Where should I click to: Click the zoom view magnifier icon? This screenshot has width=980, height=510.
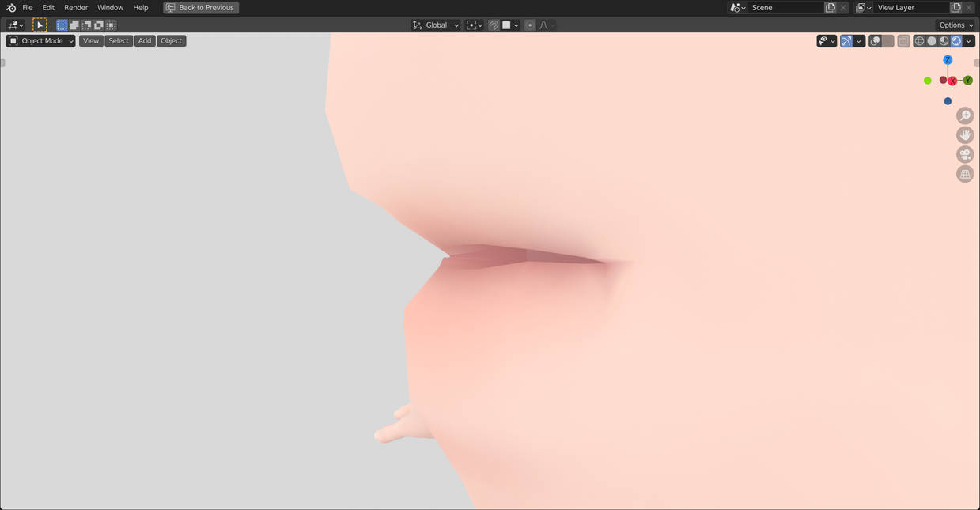965,116
